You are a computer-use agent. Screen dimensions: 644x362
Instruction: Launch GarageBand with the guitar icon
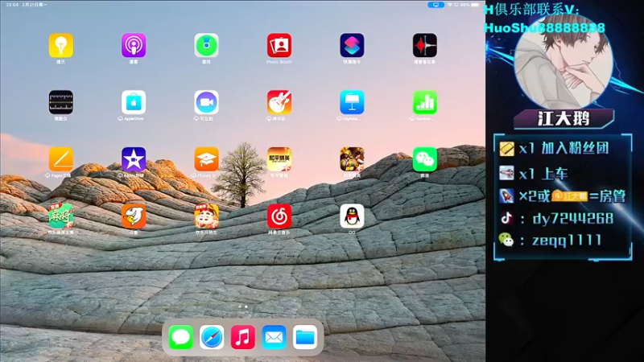[279, 102]
